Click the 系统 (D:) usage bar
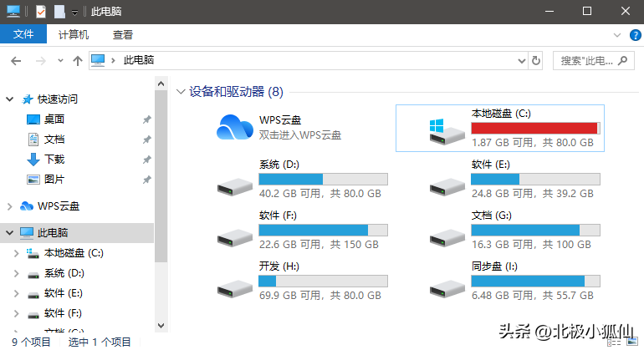 pos(323,180)
